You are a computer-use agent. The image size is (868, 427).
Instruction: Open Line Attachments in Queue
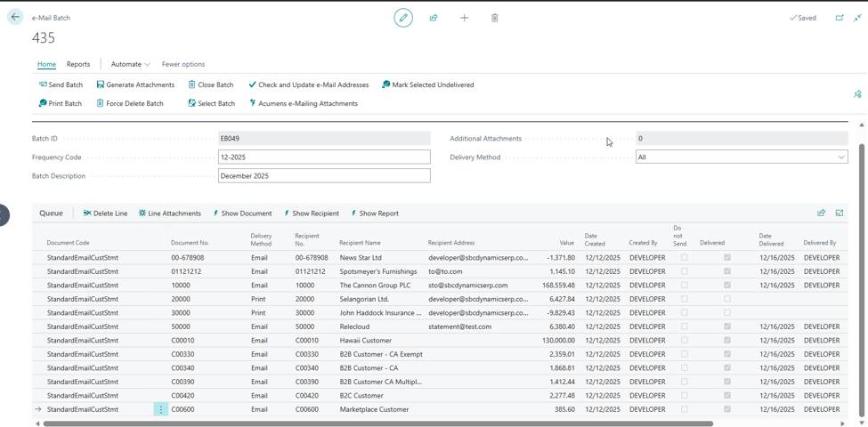click(170, 213)
